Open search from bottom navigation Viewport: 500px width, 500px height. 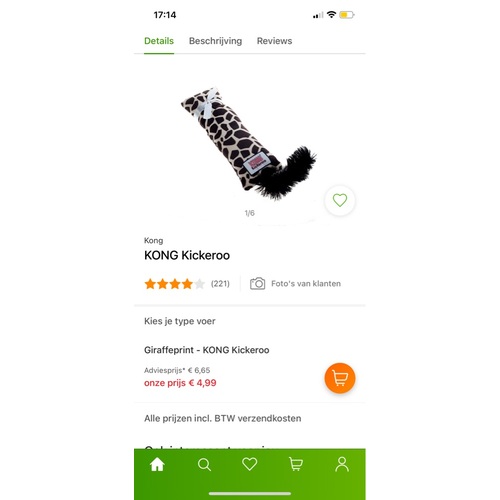204,464
